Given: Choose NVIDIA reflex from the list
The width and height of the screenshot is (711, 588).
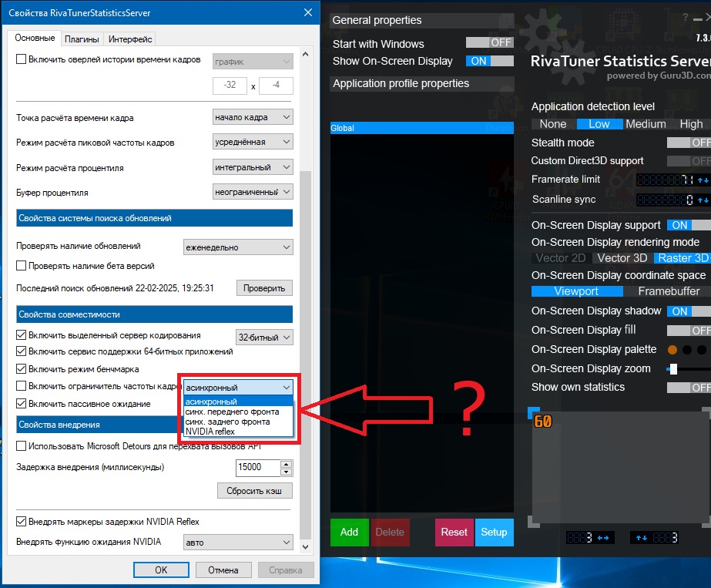Looking at the screenshot, I should coord(238,432).
